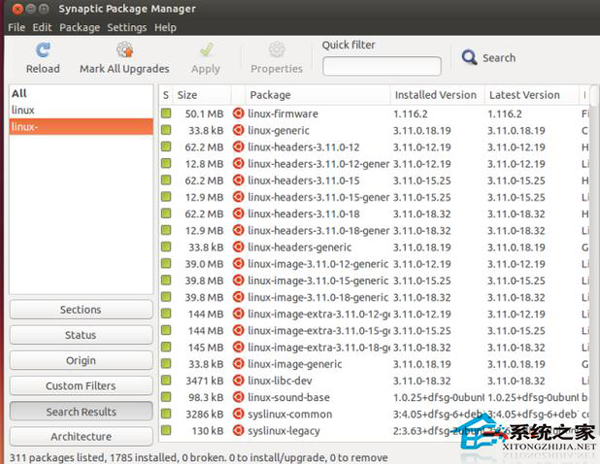Click the 3471 kB size cell

(204, 381)
